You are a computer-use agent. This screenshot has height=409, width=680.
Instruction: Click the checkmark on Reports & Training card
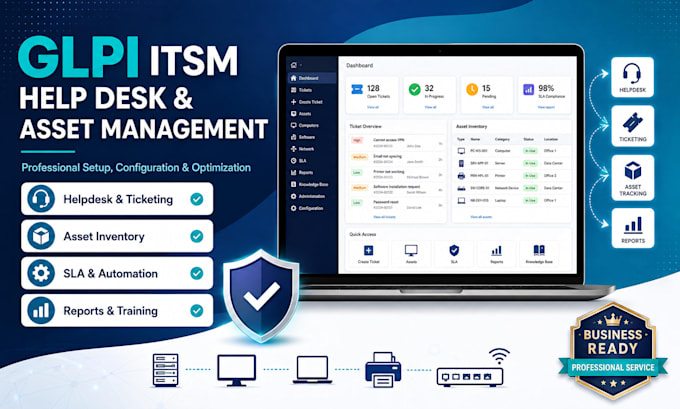[x=197, y=311]
